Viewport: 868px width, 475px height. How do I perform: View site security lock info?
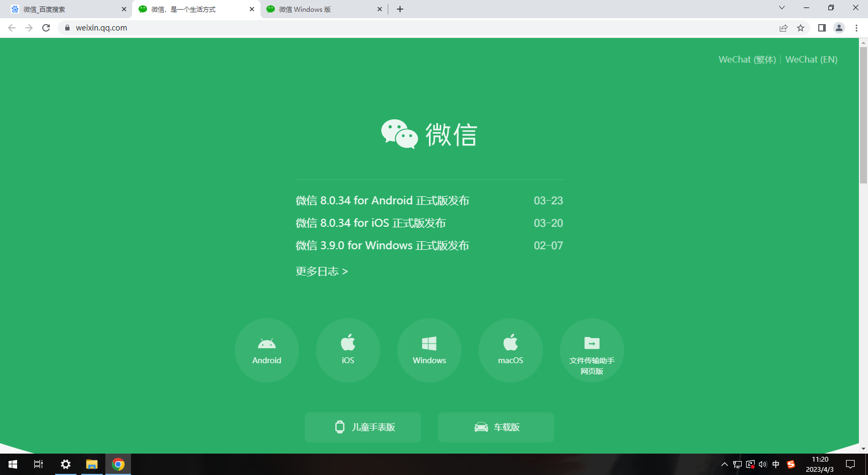(67, 28)
